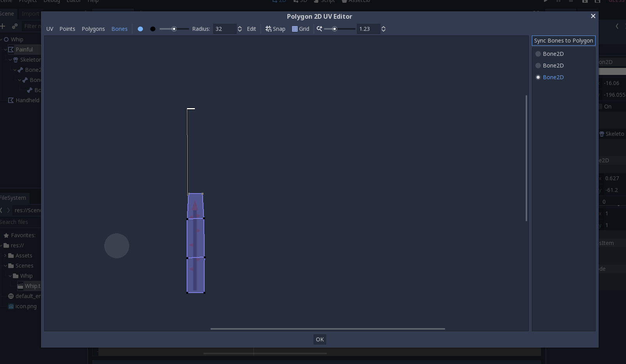Screen dimensions: 626x364
Task: Open the Edit dropdown in the UV editor
Action: tap(251, 28)
